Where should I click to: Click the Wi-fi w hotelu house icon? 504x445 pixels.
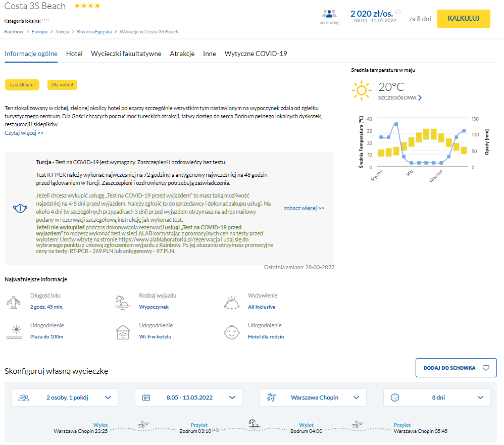click(x=123, y=332)
